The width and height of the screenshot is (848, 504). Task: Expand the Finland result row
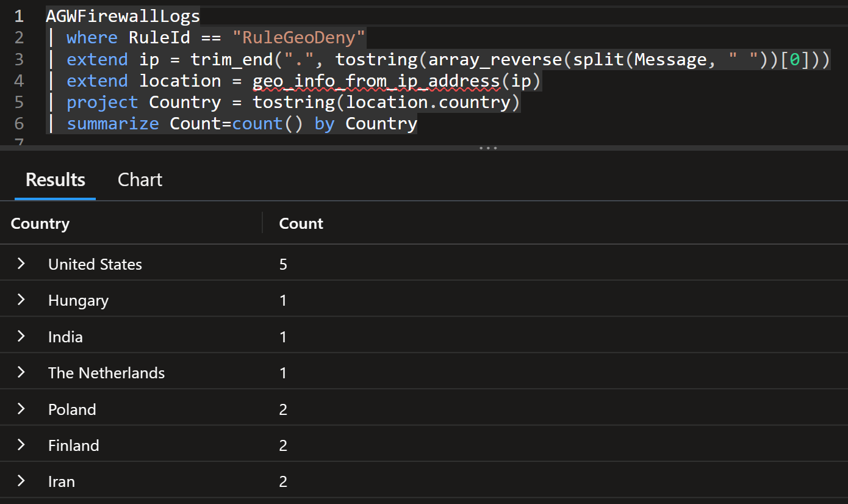(x=21, y=445)
